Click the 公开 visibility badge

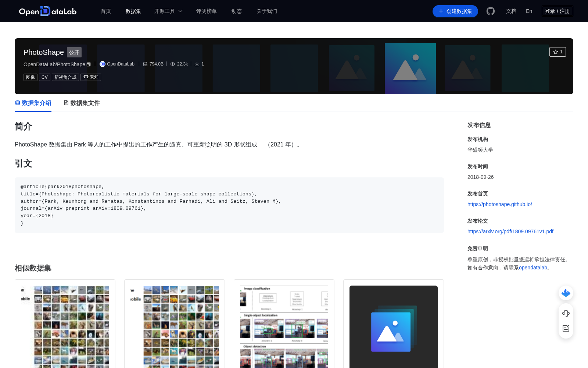coord(74,52)
